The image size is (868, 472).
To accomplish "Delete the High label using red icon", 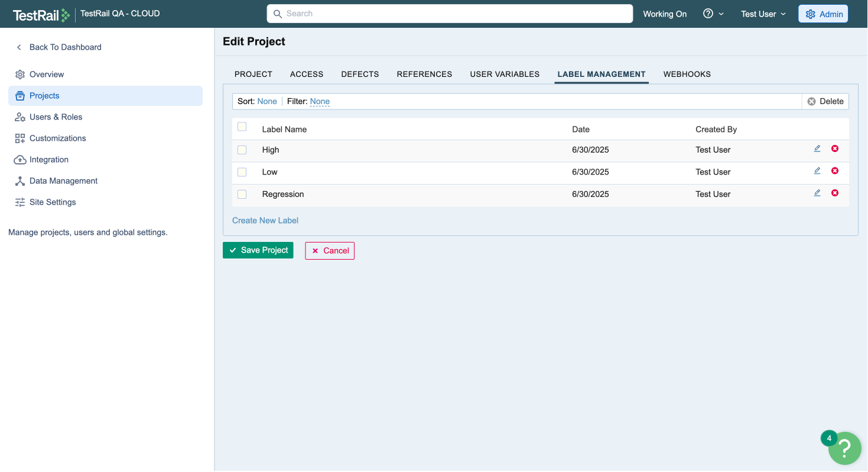I will (835, 148).
